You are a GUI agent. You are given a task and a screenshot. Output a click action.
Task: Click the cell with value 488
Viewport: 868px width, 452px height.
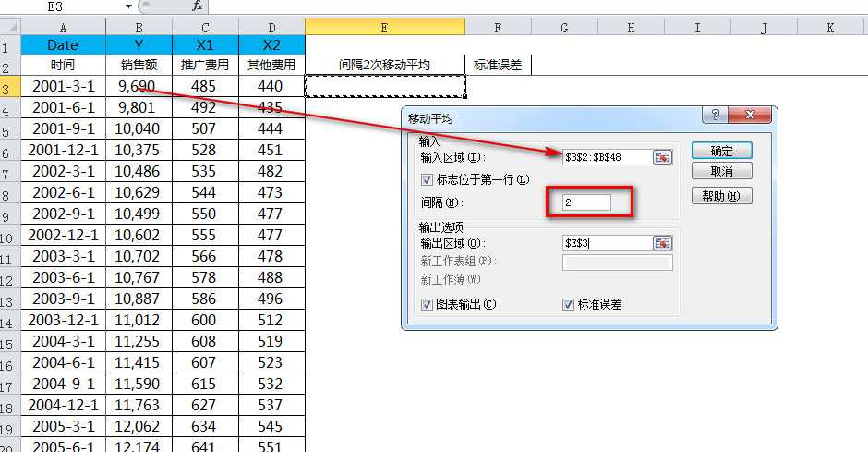[271, 277]
